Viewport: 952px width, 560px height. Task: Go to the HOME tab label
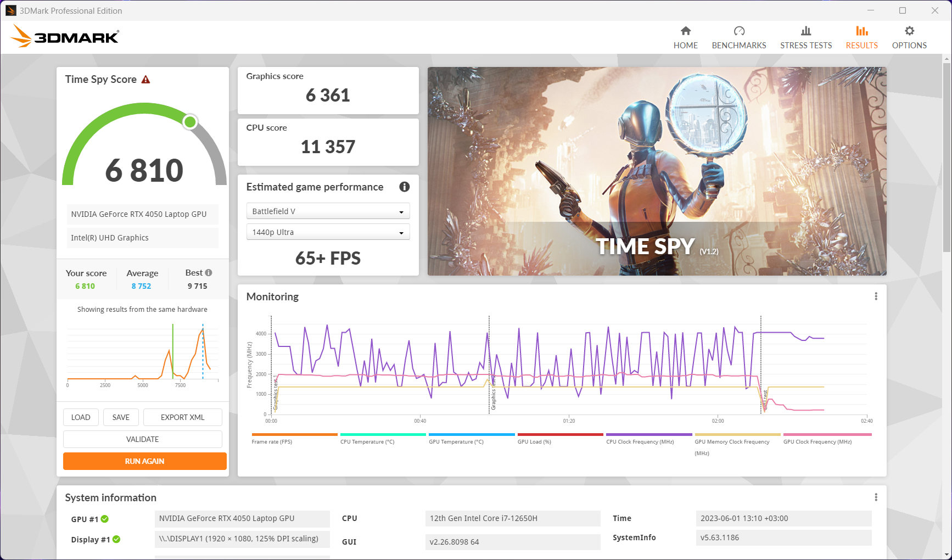click(686, 46)
